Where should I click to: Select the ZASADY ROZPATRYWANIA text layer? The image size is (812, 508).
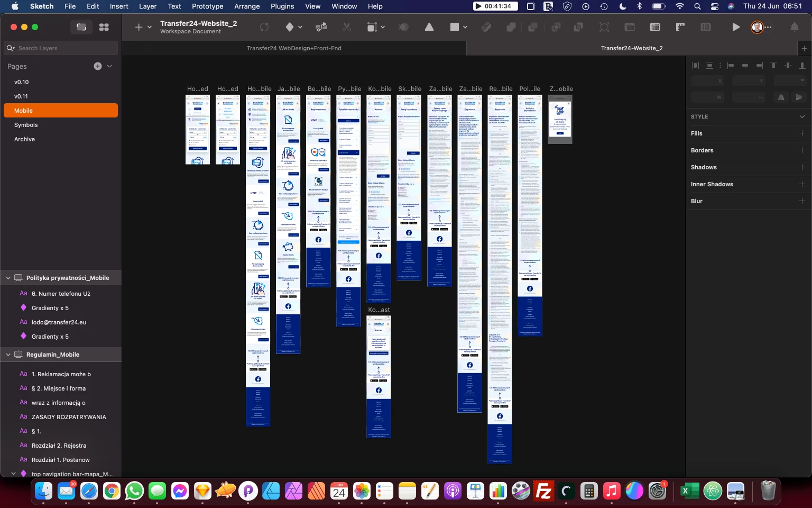(x=69, y=417)
